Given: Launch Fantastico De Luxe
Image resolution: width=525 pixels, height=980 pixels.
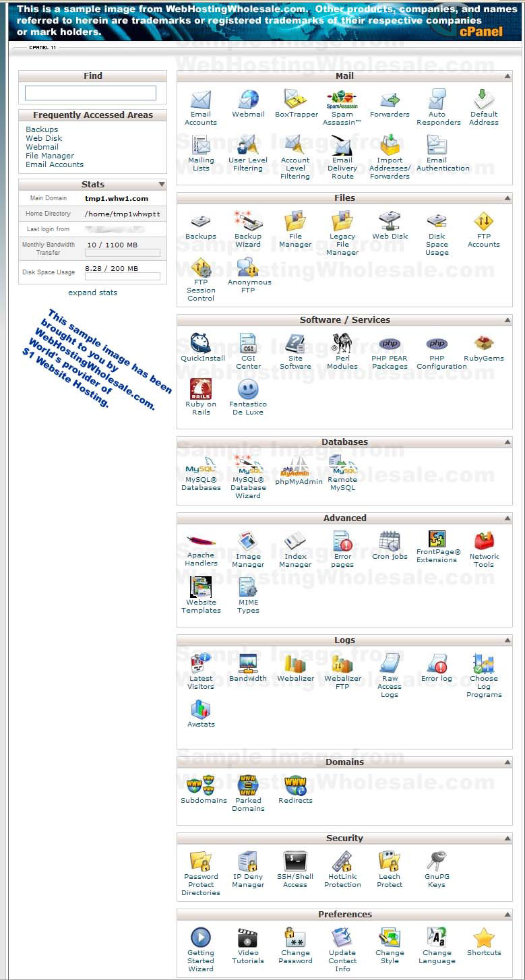Looking at the screenshot, I should coord(248,398).
